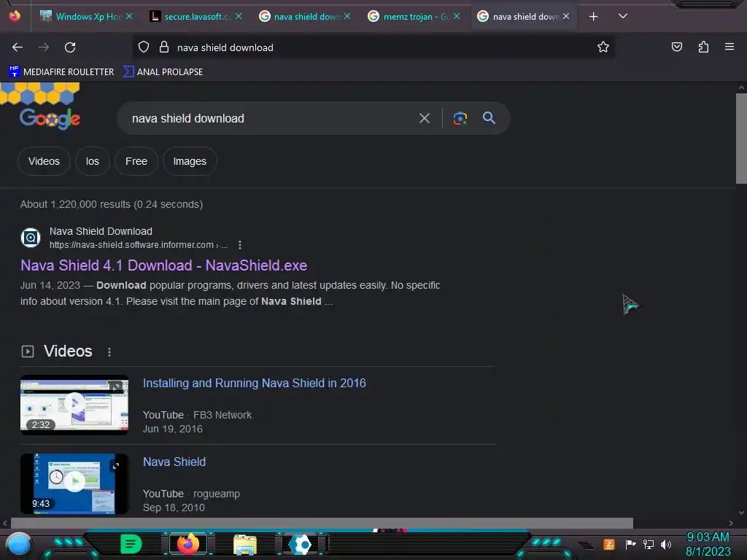This screenshot has height=560, width=747.
Task: Click the horizontal scrollbar thumb
Action: (322, 523)
